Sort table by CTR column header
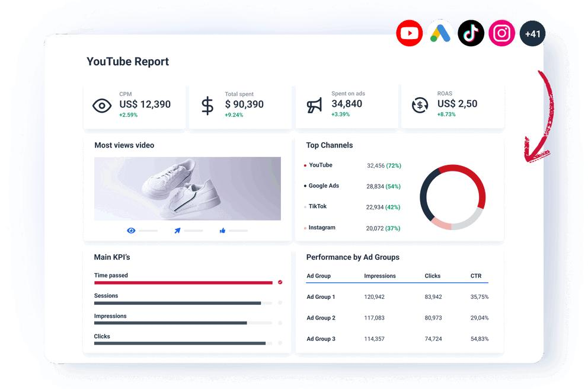This screenshot has height=389, width=588. (476, 276)
